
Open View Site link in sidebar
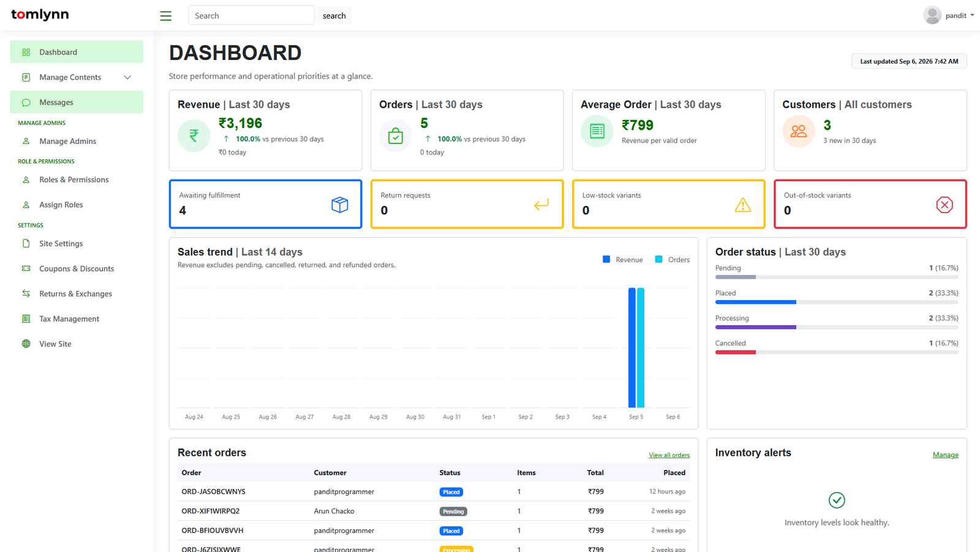coord(77,344)
